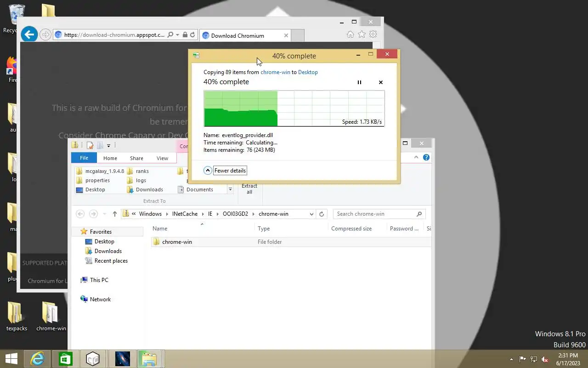Click Explorer forward navigation arrow
The image size is (588, 368).
tap(93, 214)
